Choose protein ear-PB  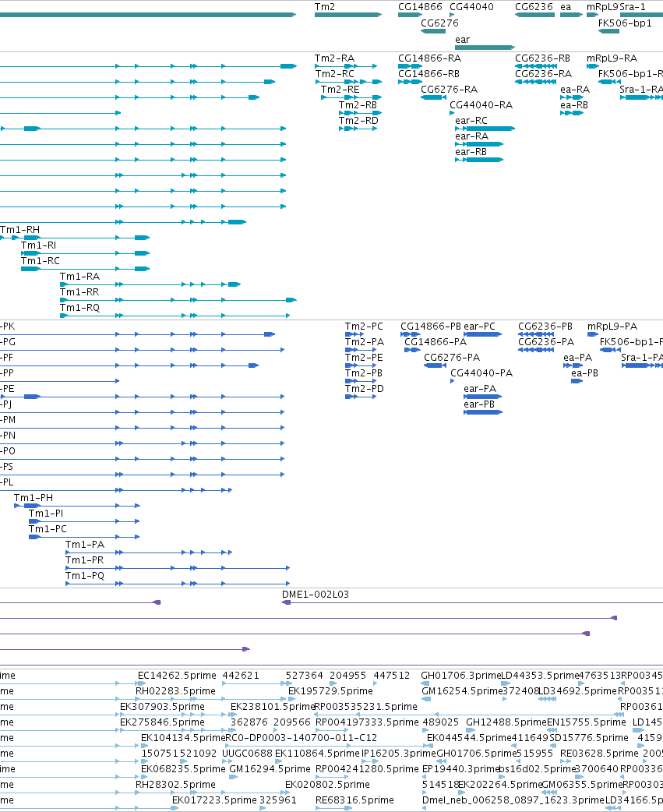(x=479, y=404)
